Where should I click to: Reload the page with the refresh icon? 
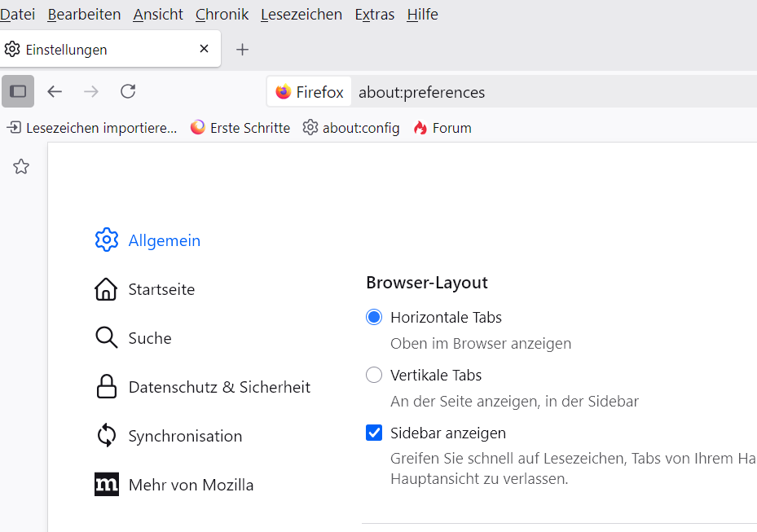128,91
